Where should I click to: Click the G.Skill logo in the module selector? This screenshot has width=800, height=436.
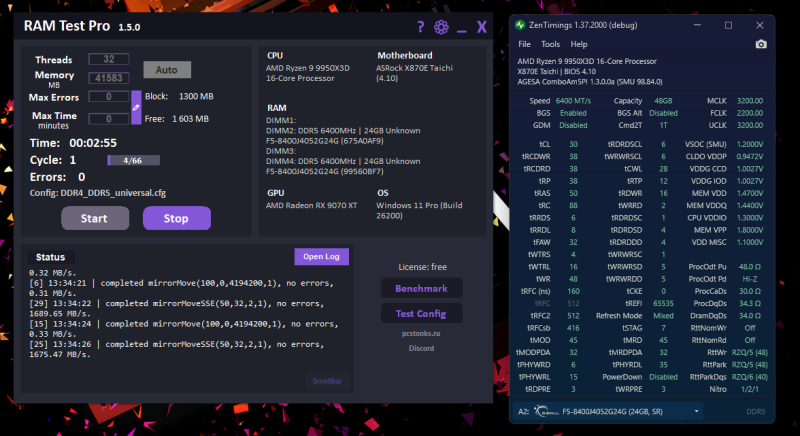546,411
